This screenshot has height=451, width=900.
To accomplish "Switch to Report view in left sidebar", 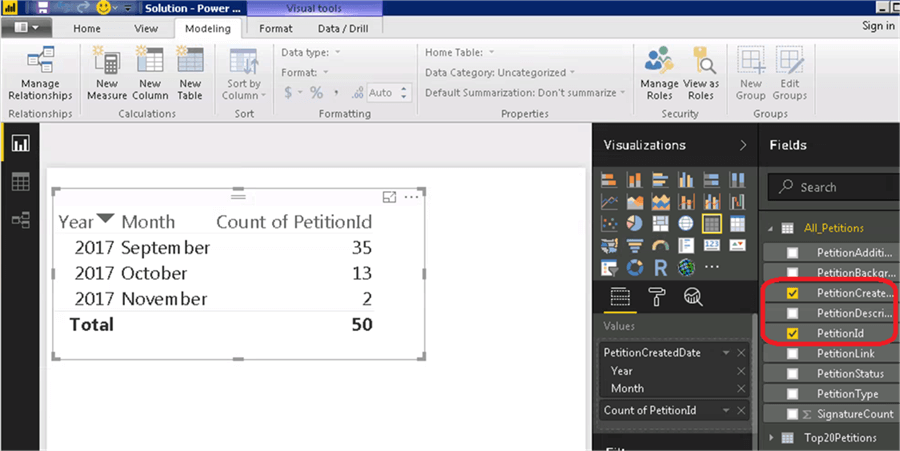I will pos(20,143).
